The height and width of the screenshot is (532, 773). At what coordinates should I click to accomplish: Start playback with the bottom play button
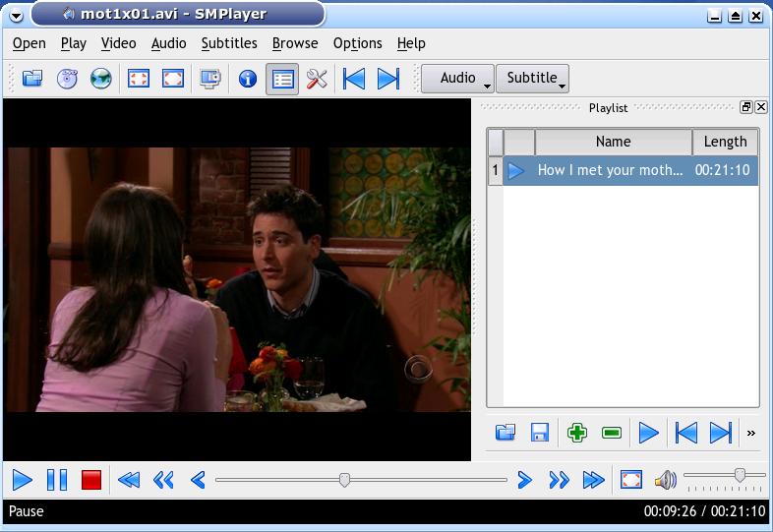(23, 480)
